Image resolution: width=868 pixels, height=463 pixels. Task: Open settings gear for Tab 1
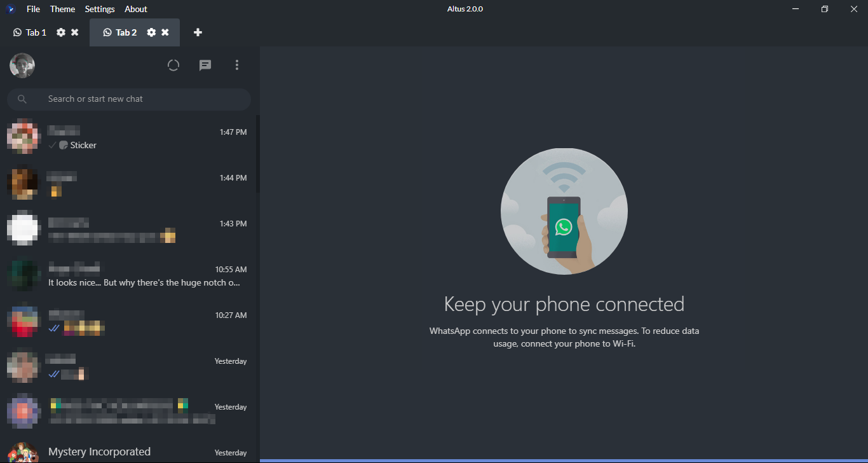[x=61, y=32]
